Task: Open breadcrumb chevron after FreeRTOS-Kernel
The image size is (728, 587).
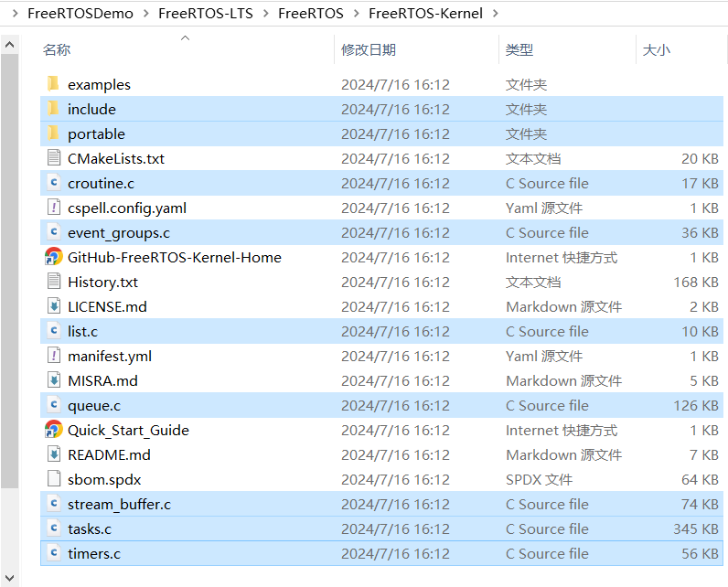Action: pos(496,14)
